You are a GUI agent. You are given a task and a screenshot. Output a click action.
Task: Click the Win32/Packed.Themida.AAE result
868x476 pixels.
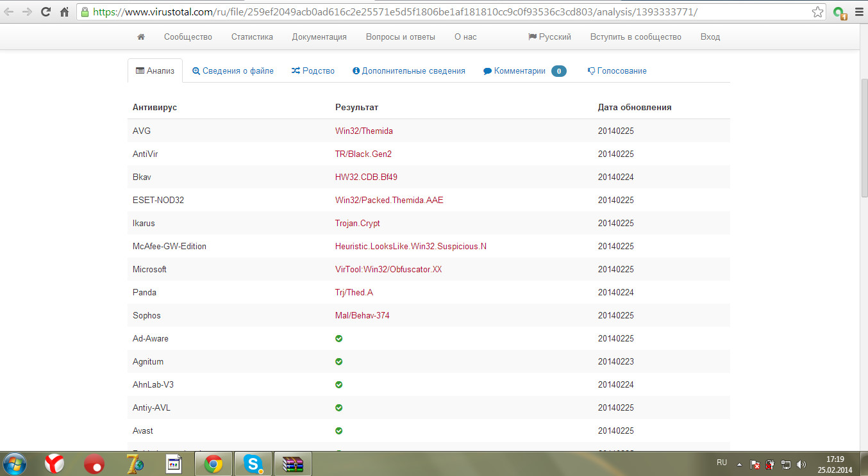(x=389, y=200)
